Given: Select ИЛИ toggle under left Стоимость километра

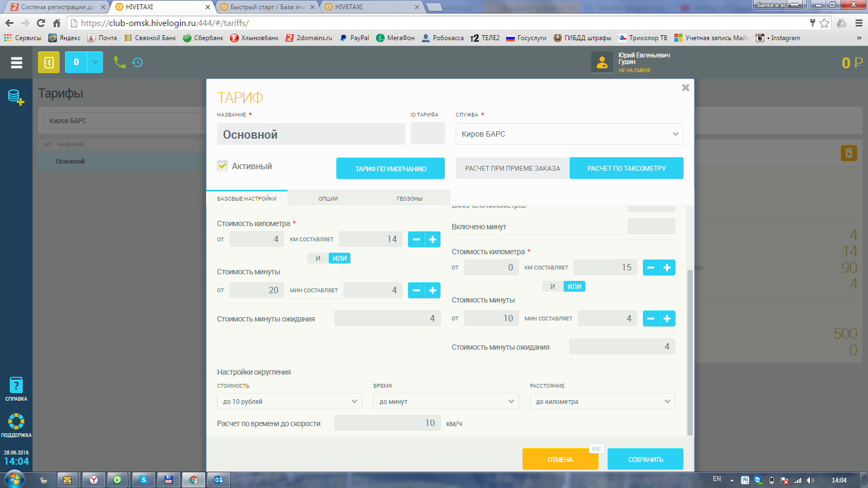Looking at the screenshot, I should coord(340,258).
